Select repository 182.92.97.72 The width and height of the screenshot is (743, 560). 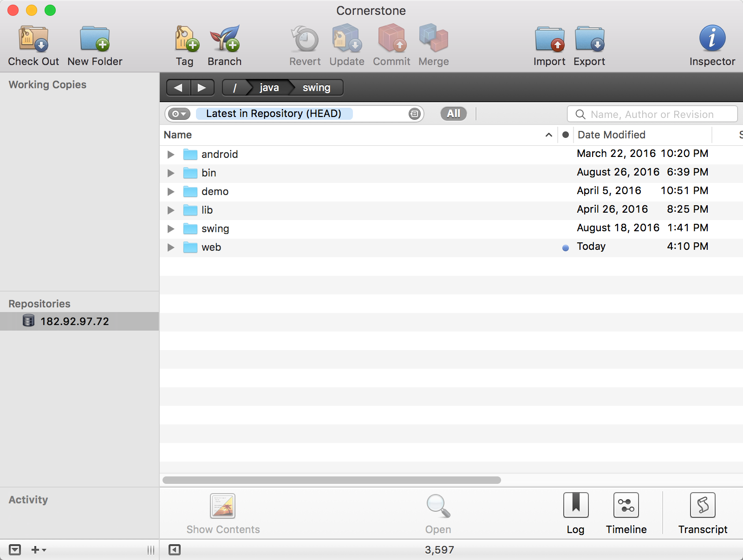(x=79, y=321)
